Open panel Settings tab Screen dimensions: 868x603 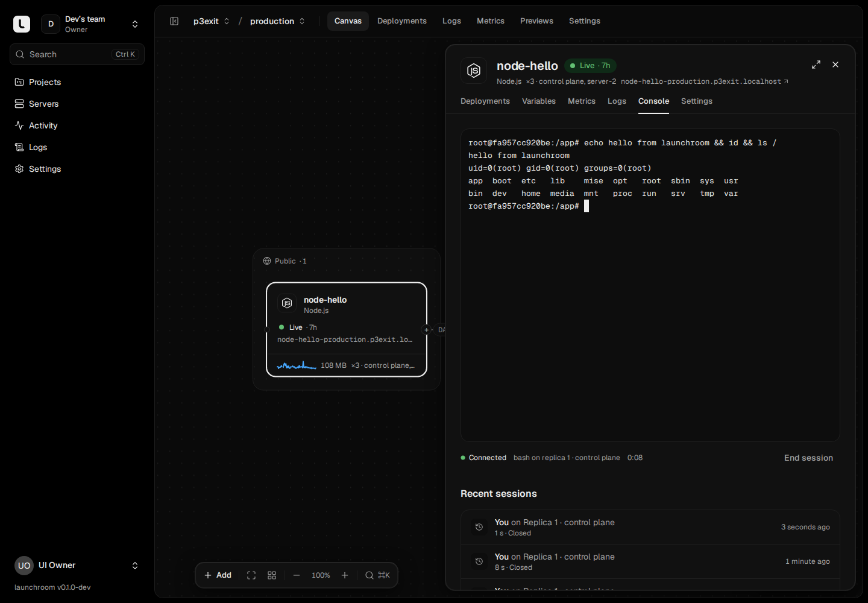pyautogui.click(x=697, y=101)
